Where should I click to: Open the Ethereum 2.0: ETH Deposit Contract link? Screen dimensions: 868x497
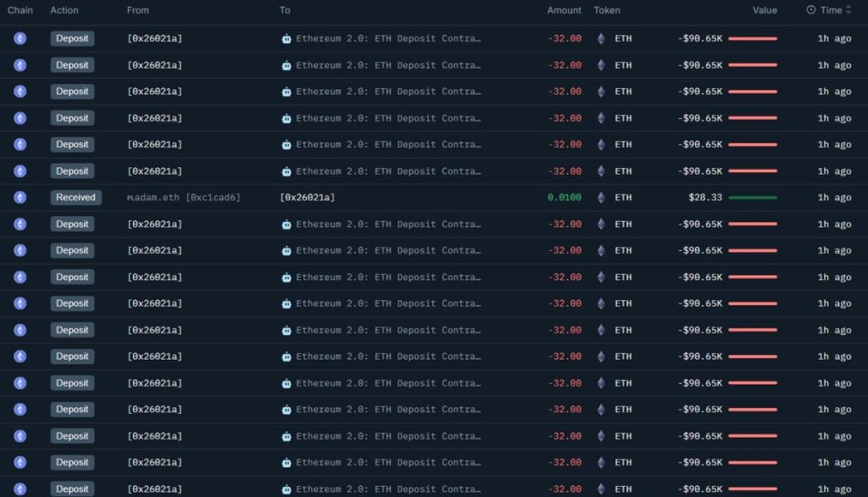(x=386, y=38)
